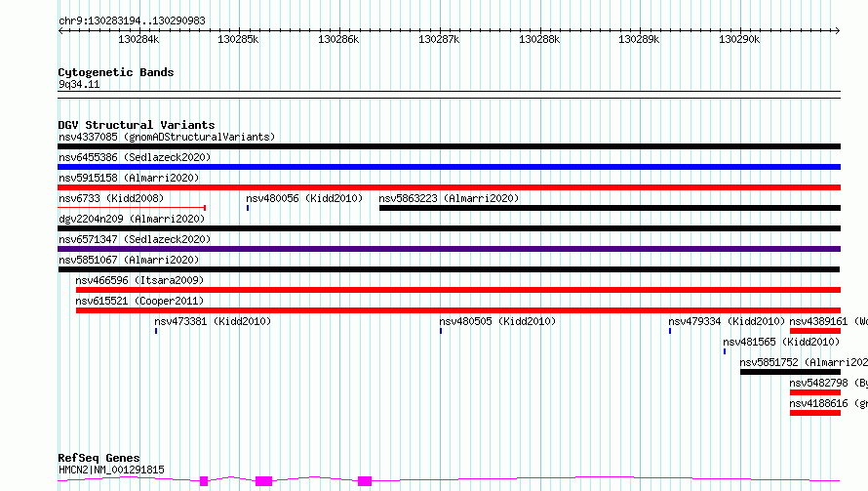
Task: Click the 130284k ruler label
Action: click(138, 39)
